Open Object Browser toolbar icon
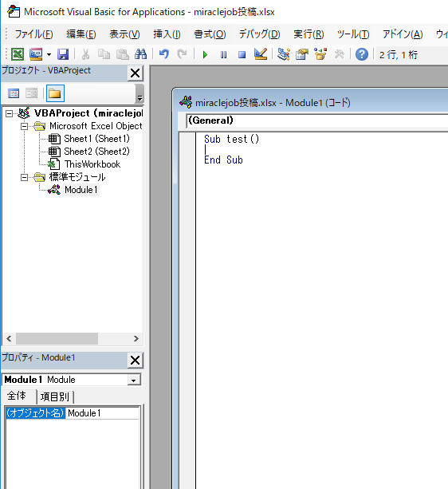 click(320, 54)
